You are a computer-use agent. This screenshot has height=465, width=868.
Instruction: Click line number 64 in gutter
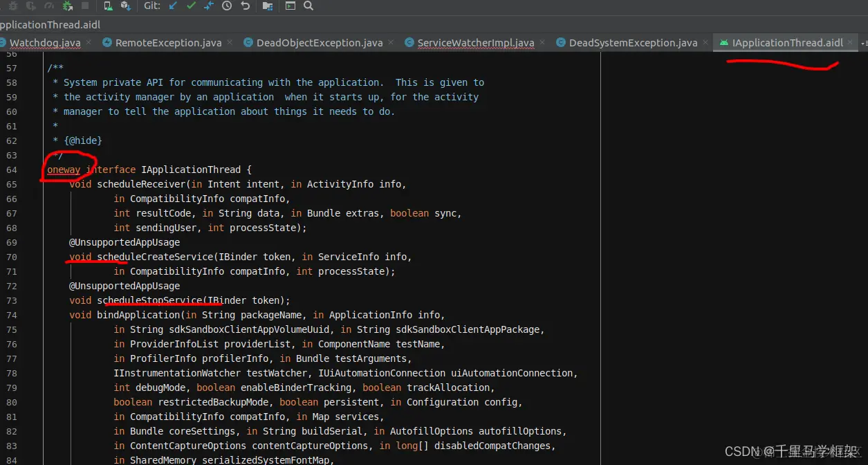click(11, 170)
